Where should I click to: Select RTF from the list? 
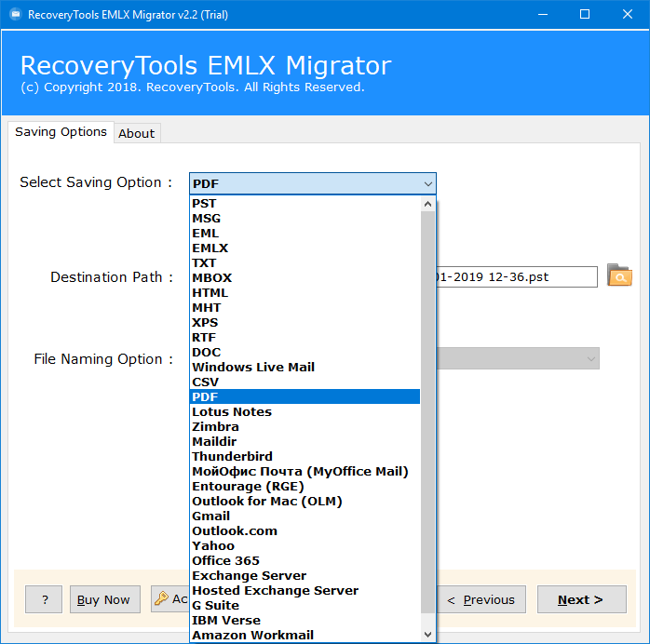305,338
